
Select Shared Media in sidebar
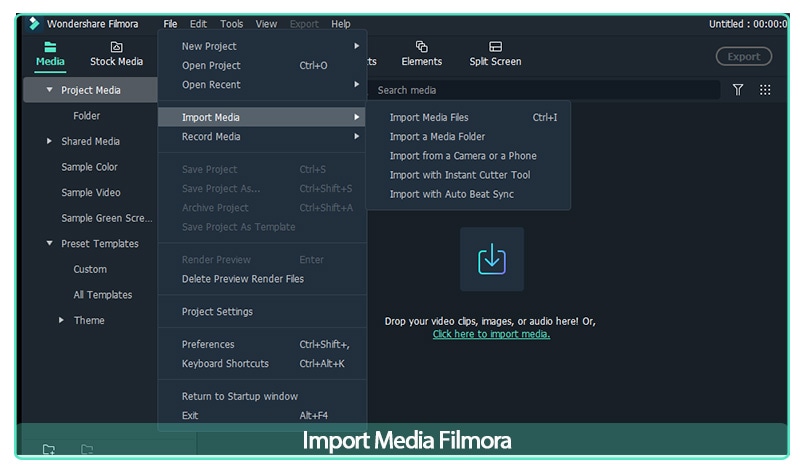pyautogui.click(x=90, y=141)
